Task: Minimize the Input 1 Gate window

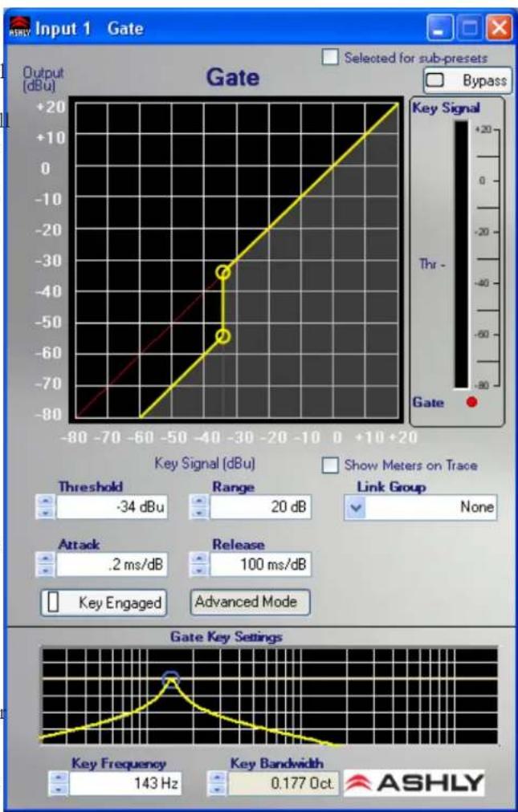Action: pyautogui.click(x=440, y=27)
